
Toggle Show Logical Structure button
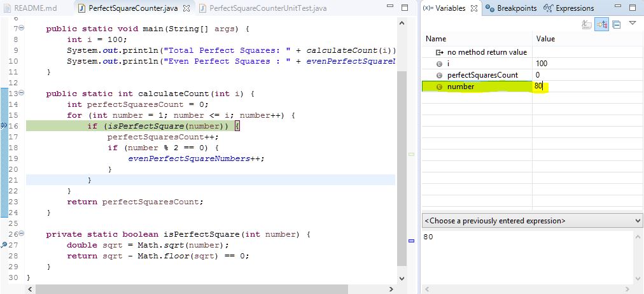[x=601, y=25]
